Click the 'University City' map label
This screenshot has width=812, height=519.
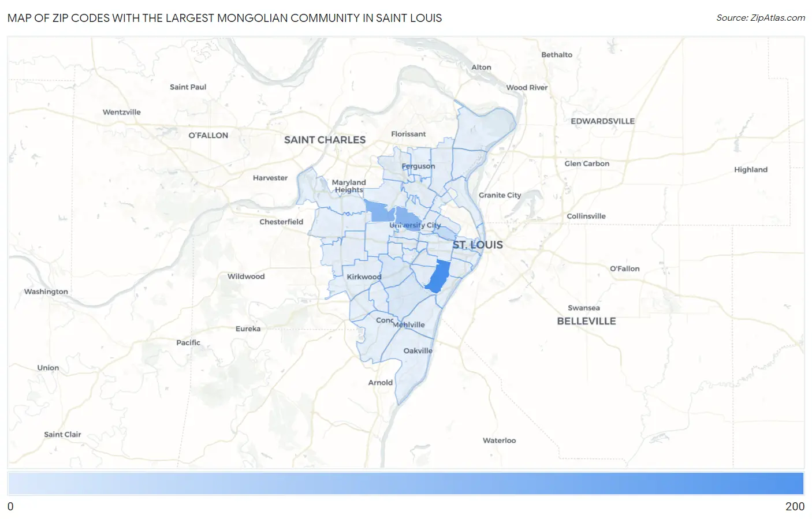[415, 225]
